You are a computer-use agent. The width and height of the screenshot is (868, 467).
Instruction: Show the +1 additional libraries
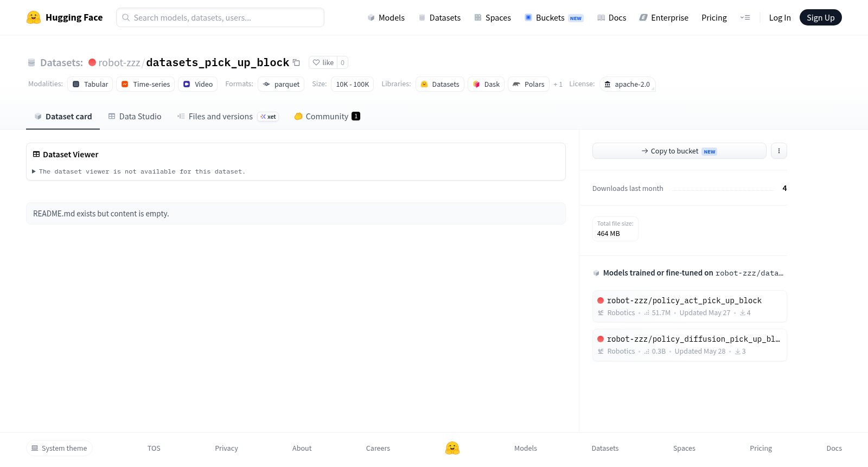558,84
